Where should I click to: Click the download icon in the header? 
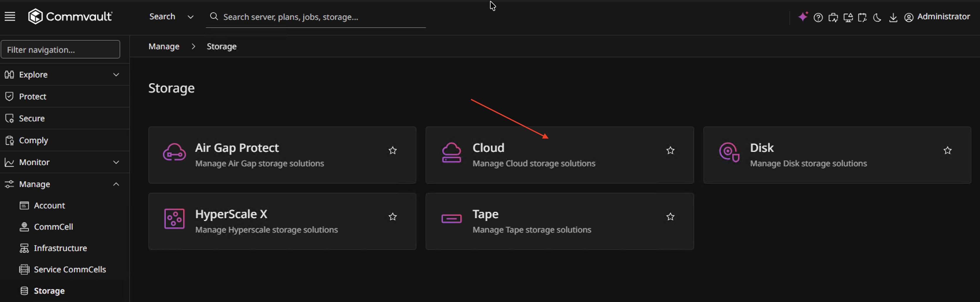click(893, 18)
